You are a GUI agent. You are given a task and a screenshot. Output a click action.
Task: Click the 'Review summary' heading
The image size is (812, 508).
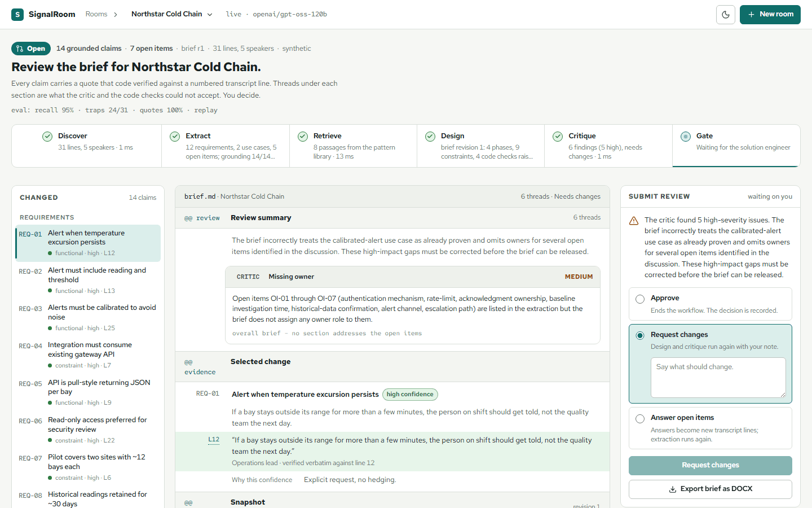(x=261, y=218)
